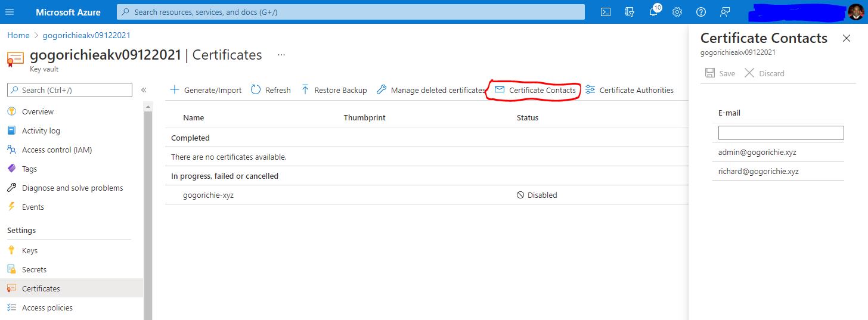The height and width of the screenshot is (320, 868).
Task: Close the Certificate Contacts panel
Action: 847,38
